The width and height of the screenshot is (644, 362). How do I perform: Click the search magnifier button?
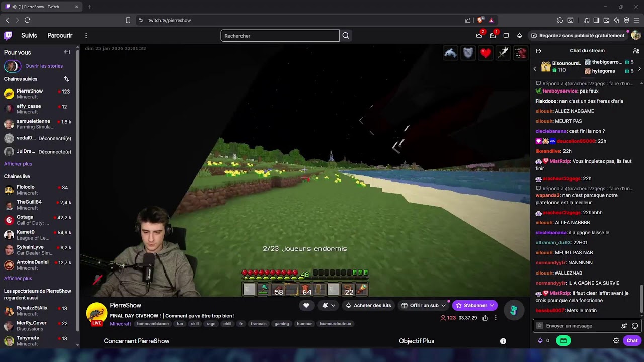(x=346, y=36)
